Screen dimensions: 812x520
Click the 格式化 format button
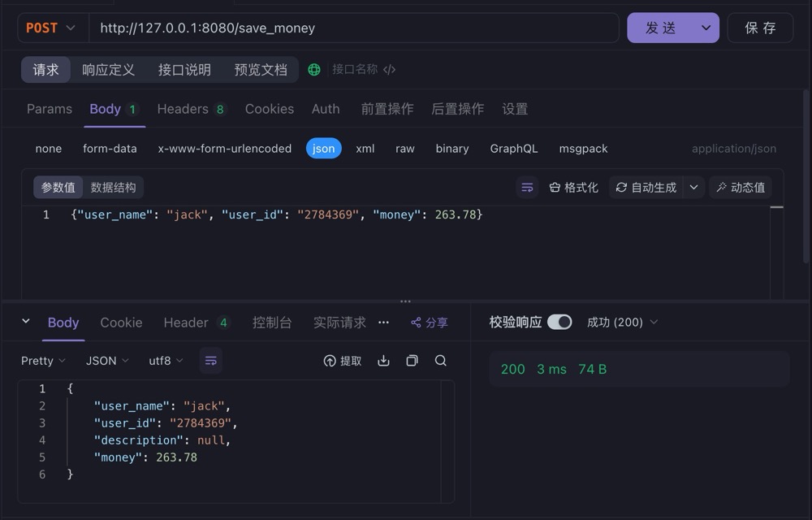[x=574, y=187]
